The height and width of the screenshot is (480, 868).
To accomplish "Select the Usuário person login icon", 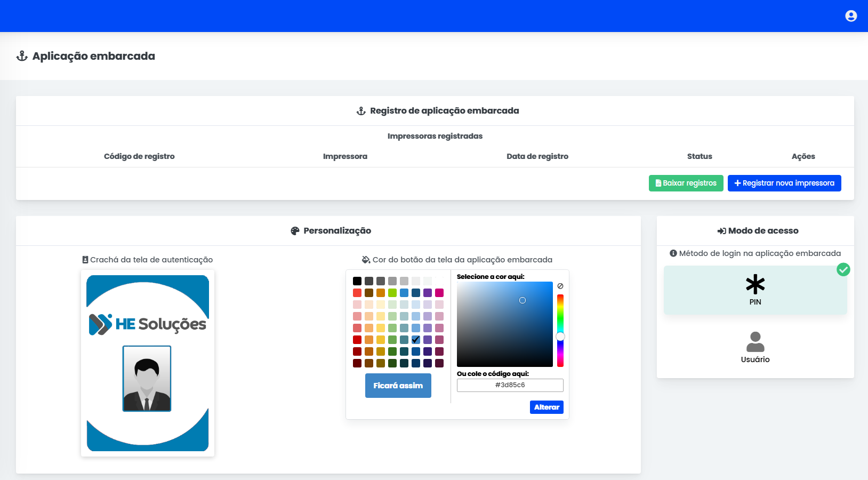I will (755, 342).
